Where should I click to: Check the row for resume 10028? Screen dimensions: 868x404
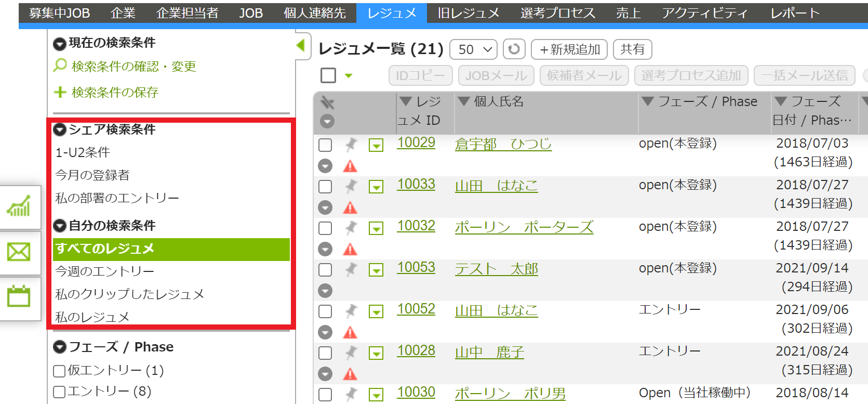click(325, 353)
